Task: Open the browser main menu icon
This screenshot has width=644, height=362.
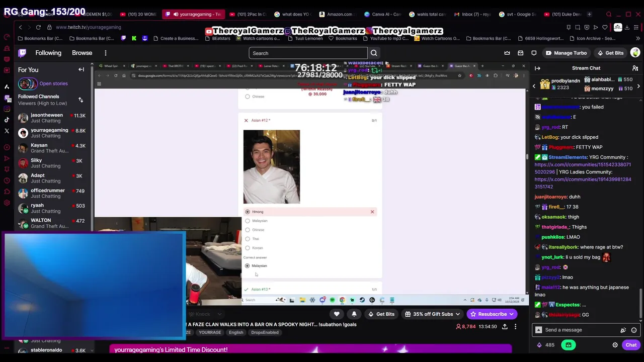Action: coord(636,27)
